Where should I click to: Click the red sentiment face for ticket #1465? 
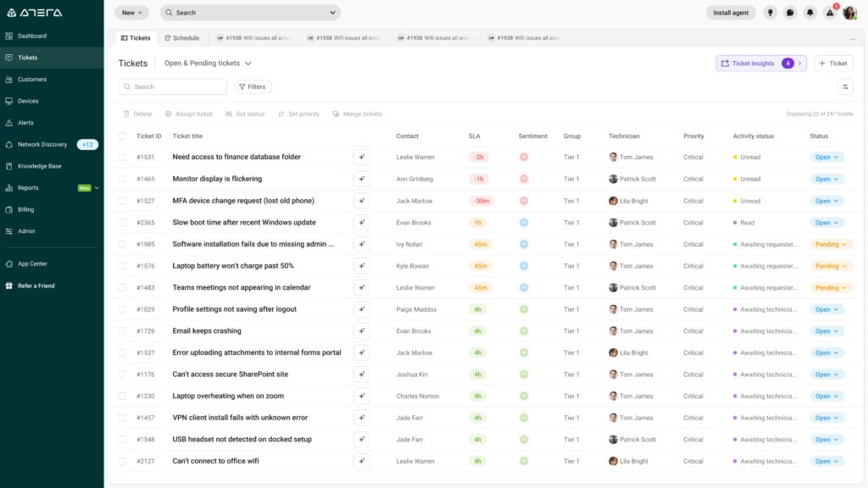tap(524, 179)
